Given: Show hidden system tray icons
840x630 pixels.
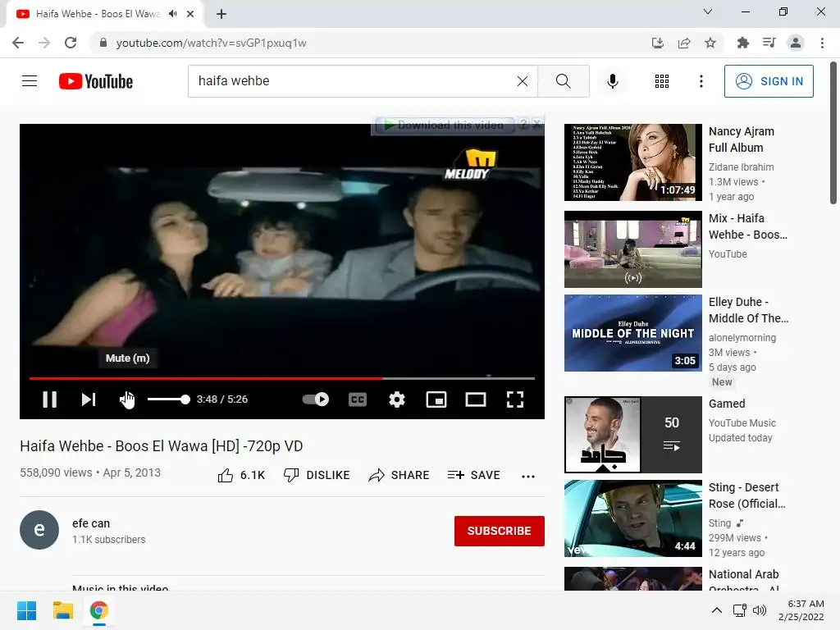Looking at the screenshot, I should coord(717,610).
